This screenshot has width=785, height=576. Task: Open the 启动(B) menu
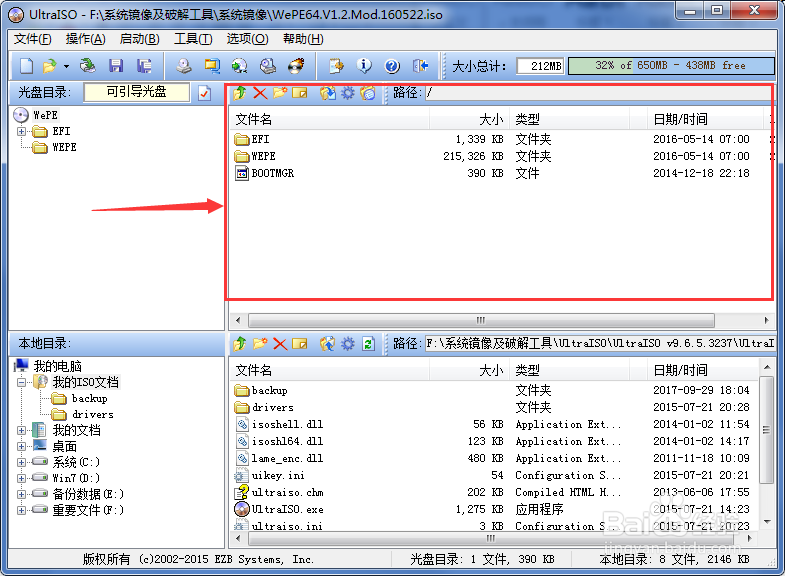[139, 39]
